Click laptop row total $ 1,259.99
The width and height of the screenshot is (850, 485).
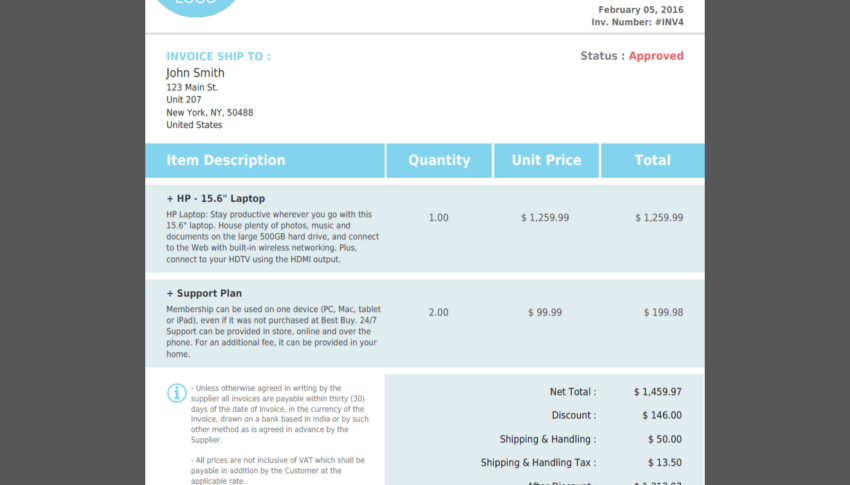point(659,218)
